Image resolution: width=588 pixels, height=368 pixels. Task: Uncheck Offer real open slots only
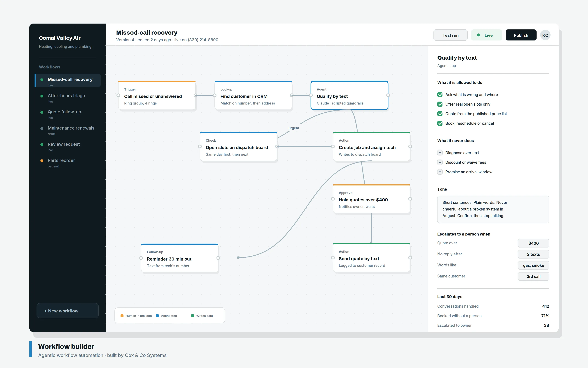[x=440, y=104]
